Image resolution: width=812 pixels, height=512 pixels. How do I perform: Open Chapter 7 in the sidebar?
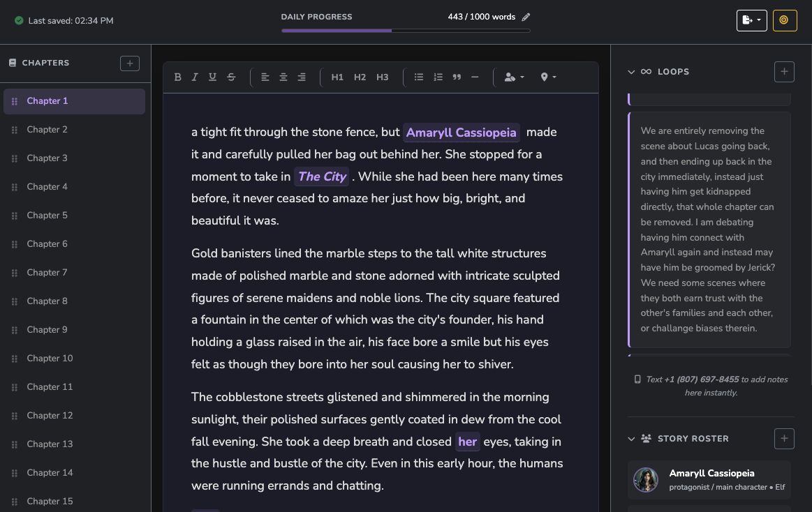pos(47,273)
